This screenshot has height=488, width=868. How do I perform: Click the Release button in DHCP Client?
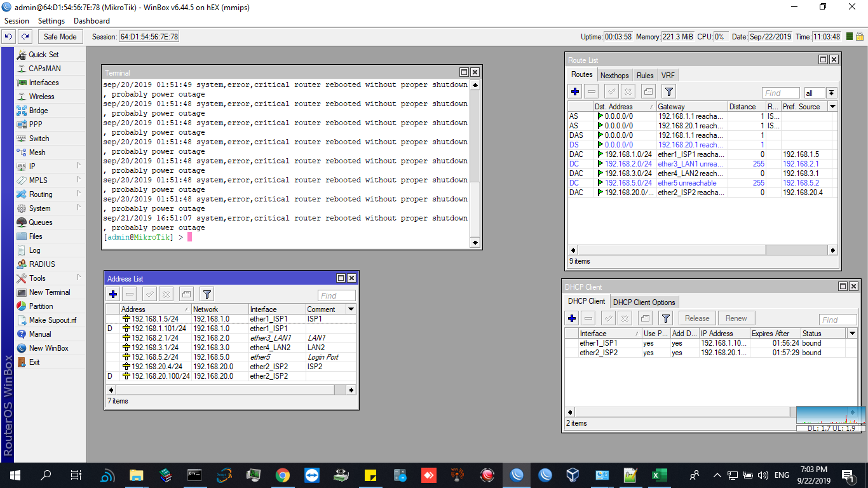(x=697, y=318)
